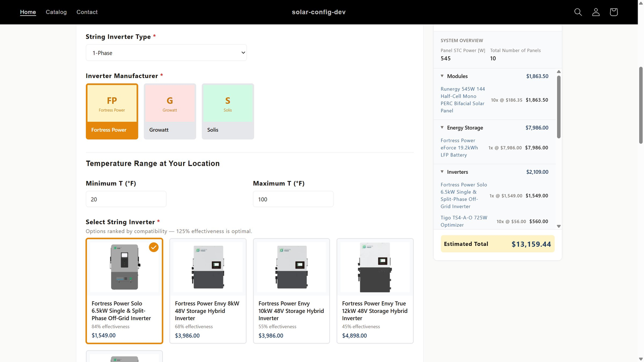The width and height of the screenshot is (644, 362).
Task: Open the shopping cart icon
Action: tap(613, 12)
